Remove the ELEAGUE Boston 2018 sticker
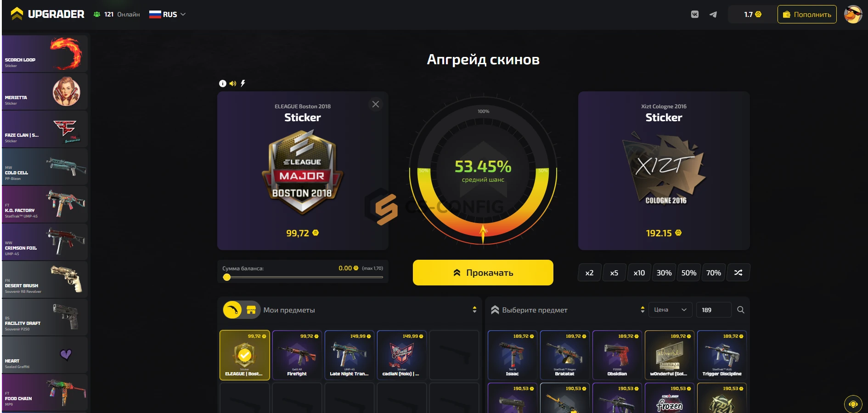Screen dimensions: 868x413 click(x=376, y=104)
